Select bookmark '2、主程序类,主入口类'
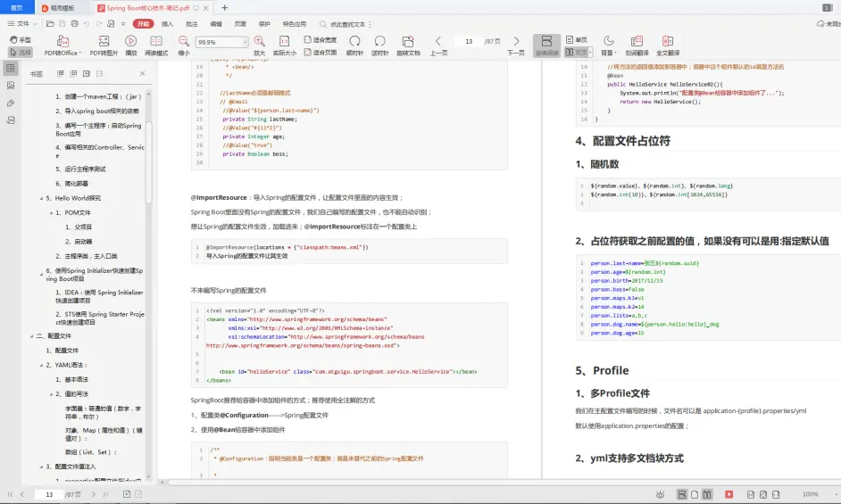Image resolution: width=841 pixels, height=504 pixels. pos(86,256)
